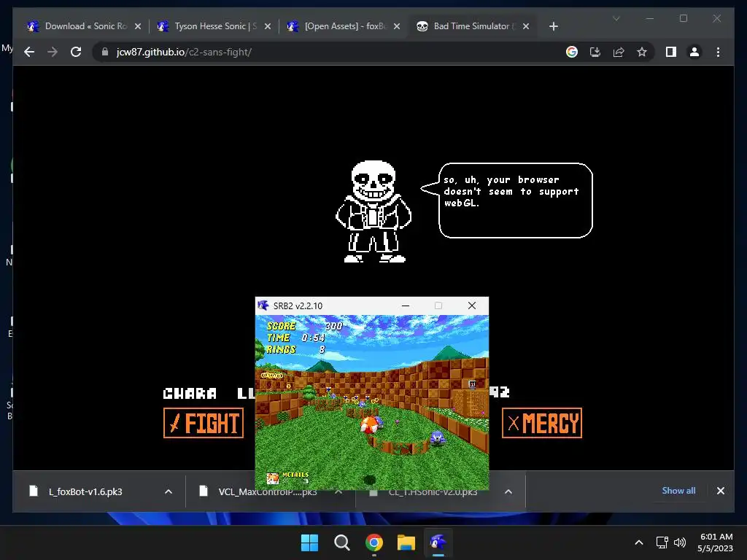Screen dimensions: 747x560
Task: Open a new Chrome tab
Action: pyautogui.click(x=553, y=27)
